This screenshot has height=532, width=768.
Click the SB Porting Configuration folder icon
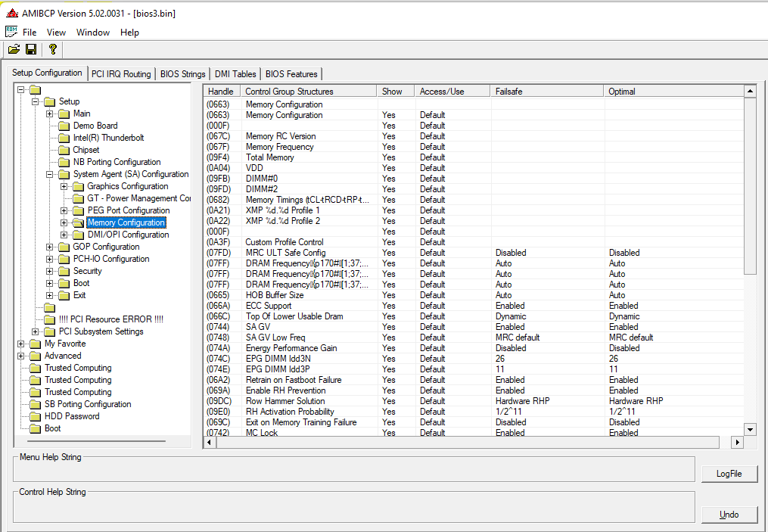click(x=36, y=404)
